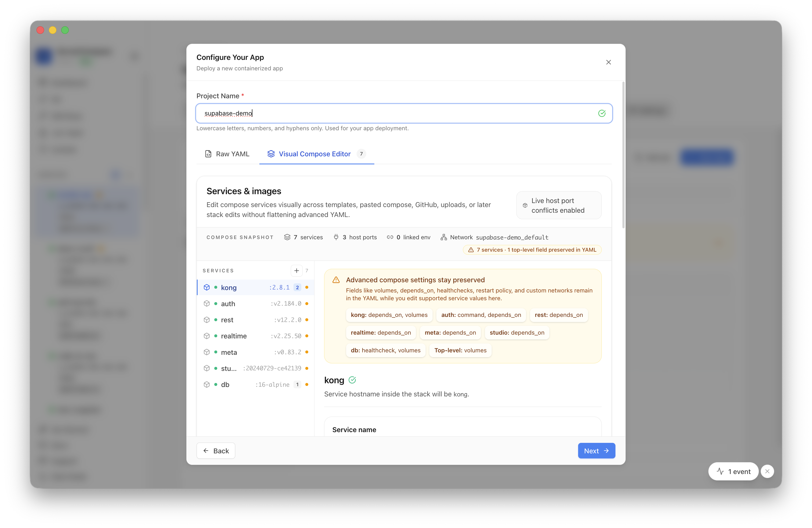Image resolution: width=812 pixels, height=528 pixels.
Task: Click the layers icon beside 7 services
Action: point(287,237)
